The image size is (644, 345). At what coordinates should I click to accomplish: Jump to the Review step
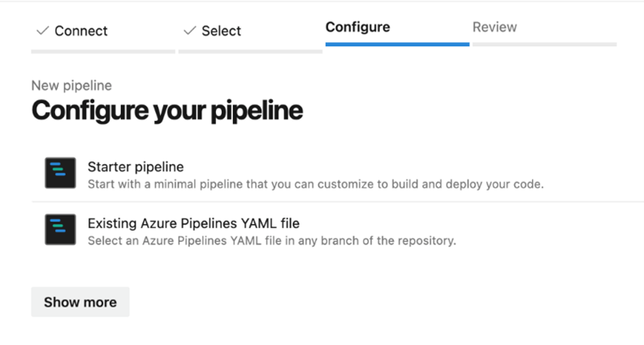point(495,27)
